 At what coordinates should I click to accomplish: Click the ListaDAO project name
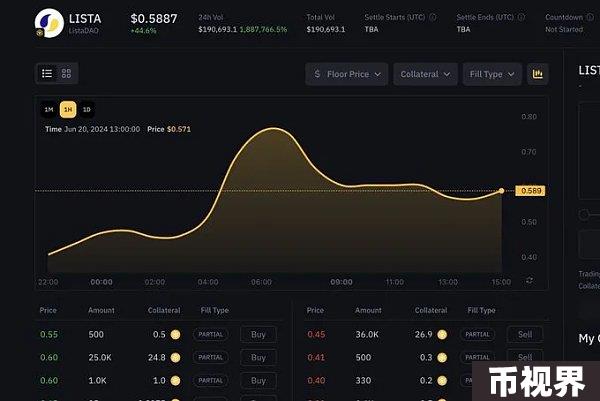coord(83,31)
